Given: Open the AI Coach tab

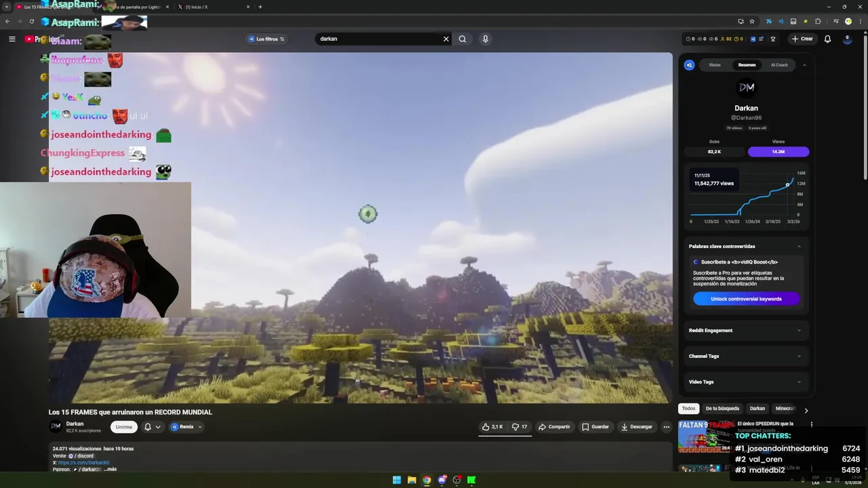Looking at the screenshot, I should tap(779, 65).
